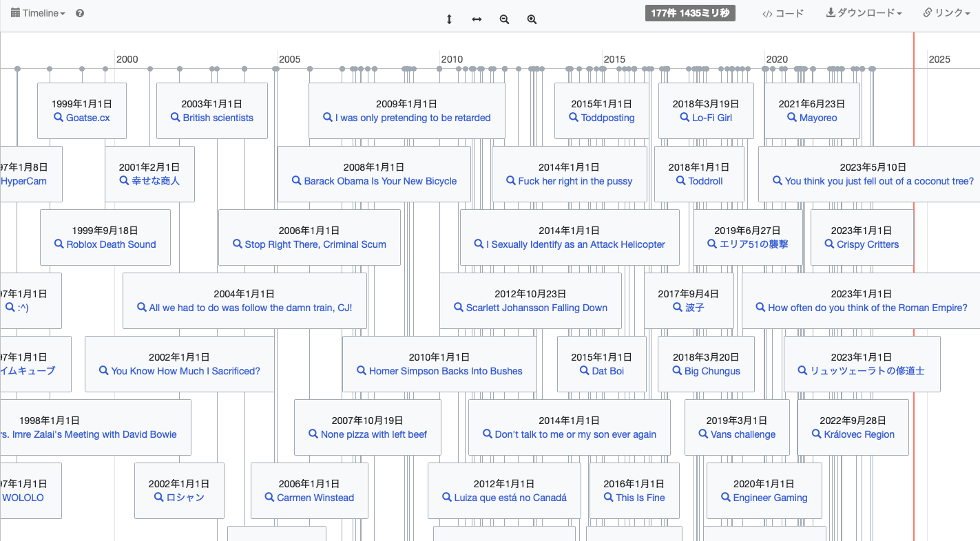Open the ダウンロード dropdown menu

(x=864, y=13)
